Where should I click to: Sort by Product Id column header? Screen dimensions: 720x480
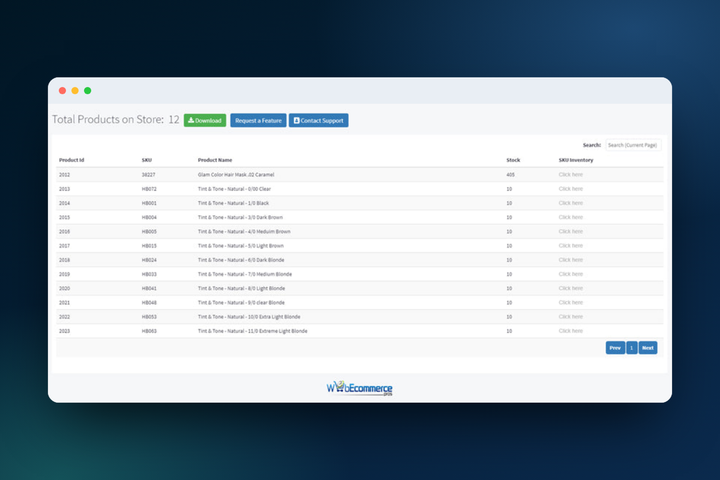click(x=72, y=160)
